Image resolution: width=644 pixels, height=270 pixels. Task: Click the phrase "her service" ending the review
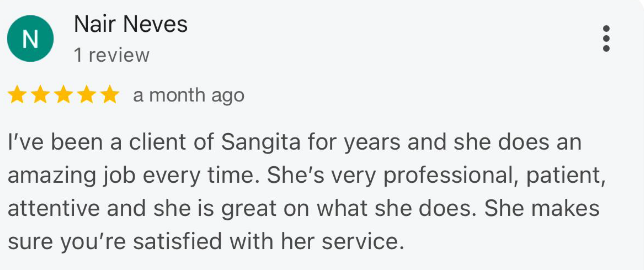[x=342, y=241]
